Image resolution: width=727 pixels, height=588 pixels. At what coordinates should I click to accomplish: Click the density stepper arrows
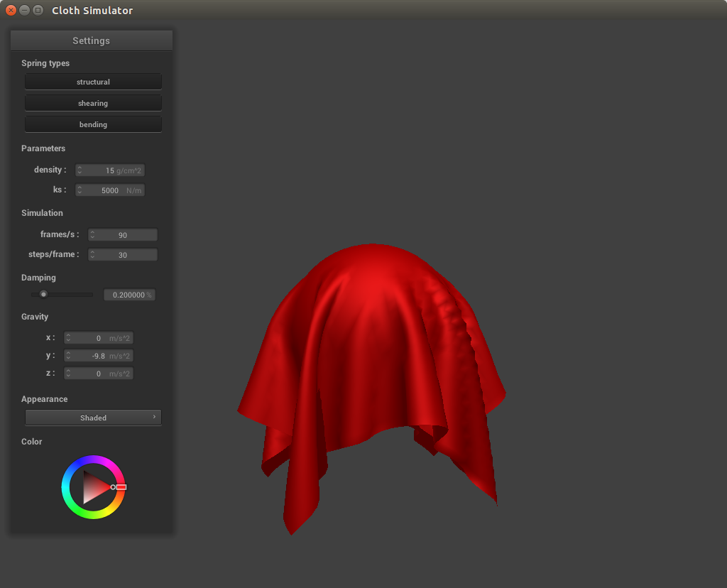click(80, 170)
